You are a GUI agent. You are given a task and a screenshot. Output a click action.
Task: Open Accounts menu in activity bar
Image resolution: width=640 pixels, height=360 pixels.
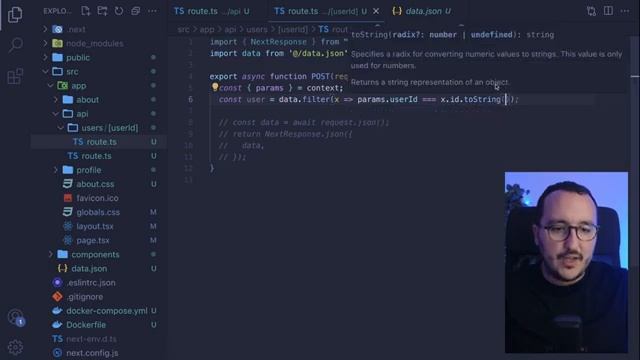(x=16, y=317)
